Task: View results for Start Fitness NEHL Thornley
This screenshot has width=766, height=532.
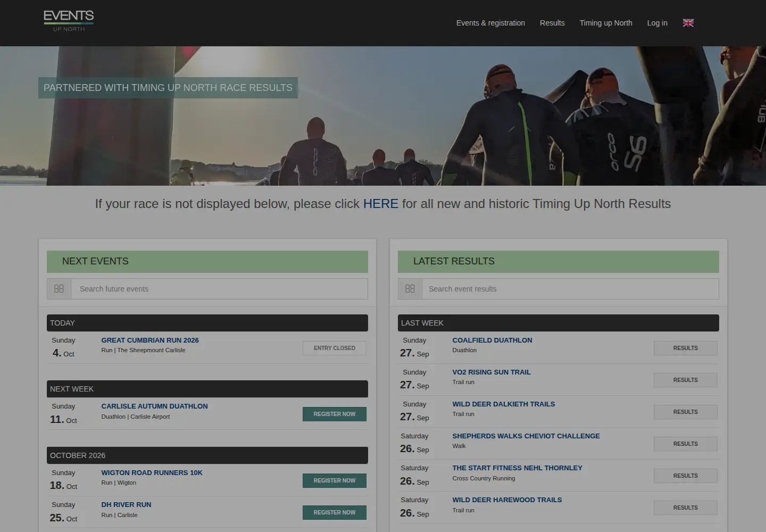Action: (x=686, y=476)
